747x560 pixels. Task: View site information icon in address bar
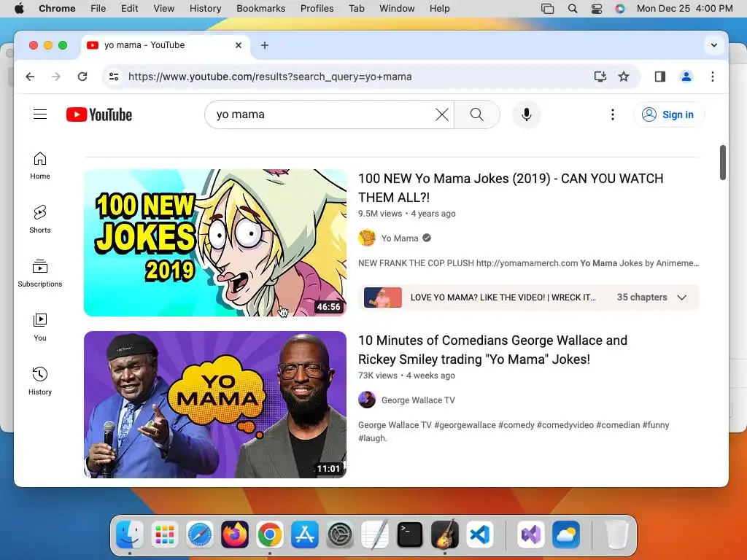(114, 76)
